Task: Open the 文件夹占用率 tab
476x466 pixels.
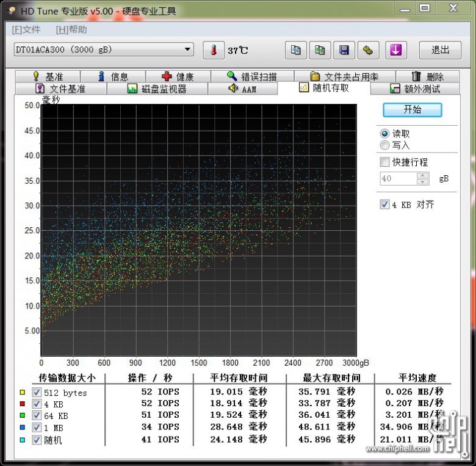Action: pyautogui.click(x=345, y=76)
